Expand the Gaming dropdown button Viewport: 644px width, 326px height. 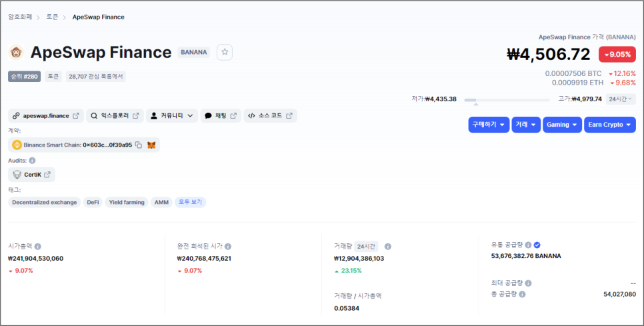point(562,125)
